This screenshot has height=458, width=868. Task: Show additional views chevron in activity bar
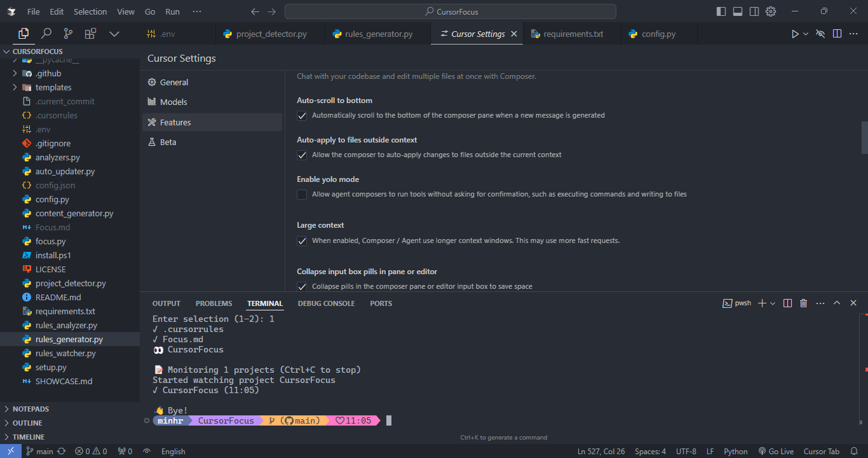114,34
